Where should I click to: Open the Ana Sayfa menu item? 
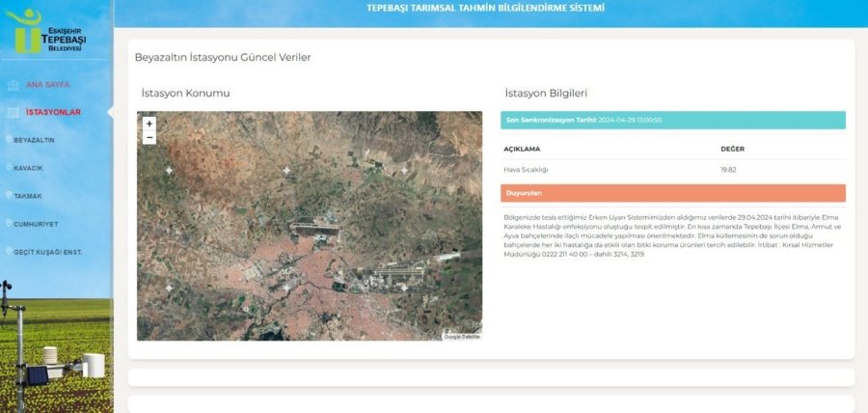tap(47, 85)
